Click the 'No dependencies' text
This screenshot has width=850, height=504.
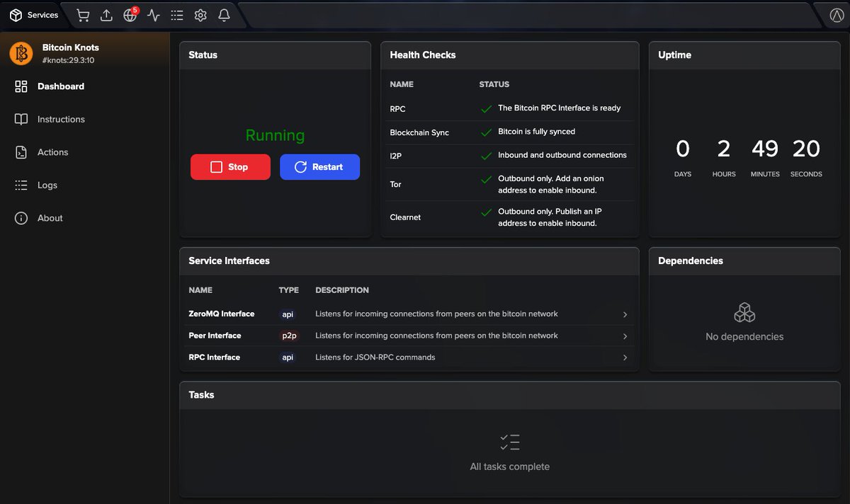click(x=744, y=337)
